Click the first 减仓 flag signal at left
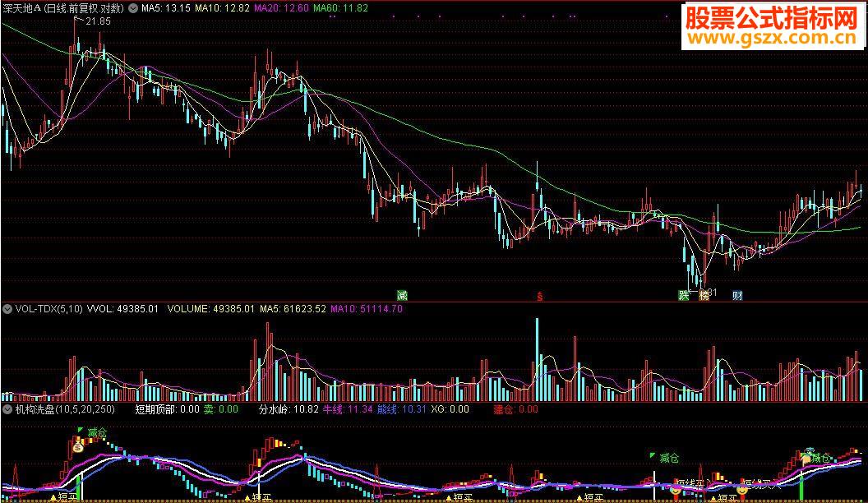This screenshot has width=868, height=503. pos(92,432)
